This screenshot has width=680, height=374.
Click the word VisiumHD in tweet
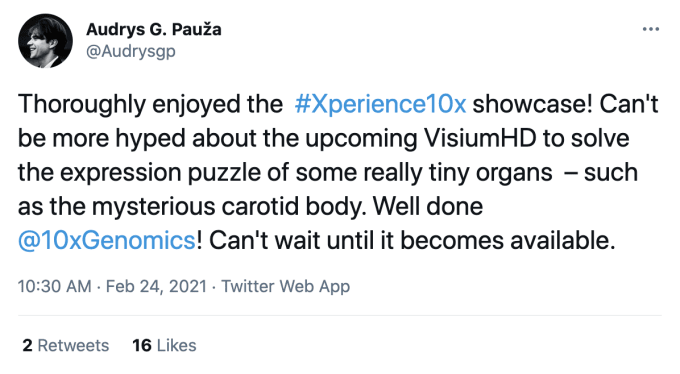(480, 138)
